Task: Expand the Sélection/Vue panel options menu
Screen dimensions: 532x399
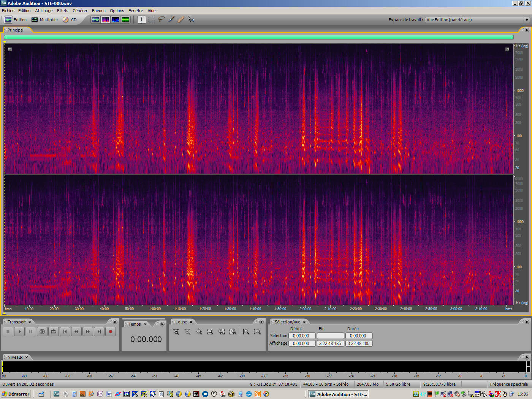Action: pos(527,322)
